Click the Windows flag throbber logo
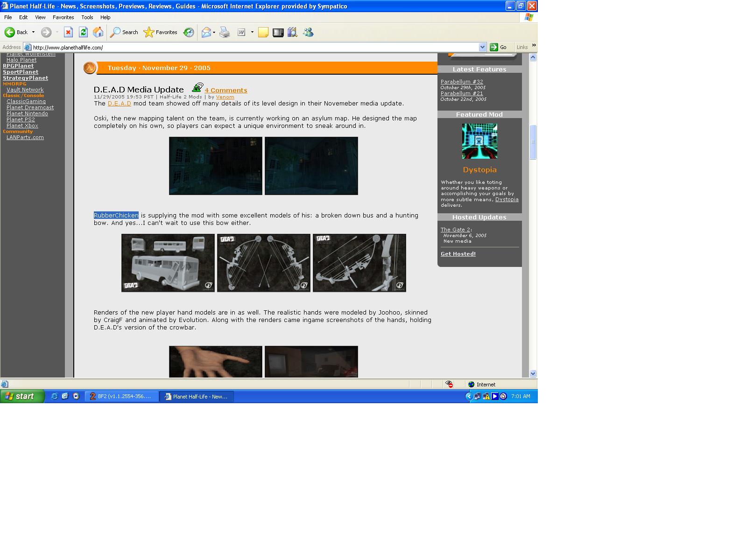747x560 pixels. coord(529,17)
